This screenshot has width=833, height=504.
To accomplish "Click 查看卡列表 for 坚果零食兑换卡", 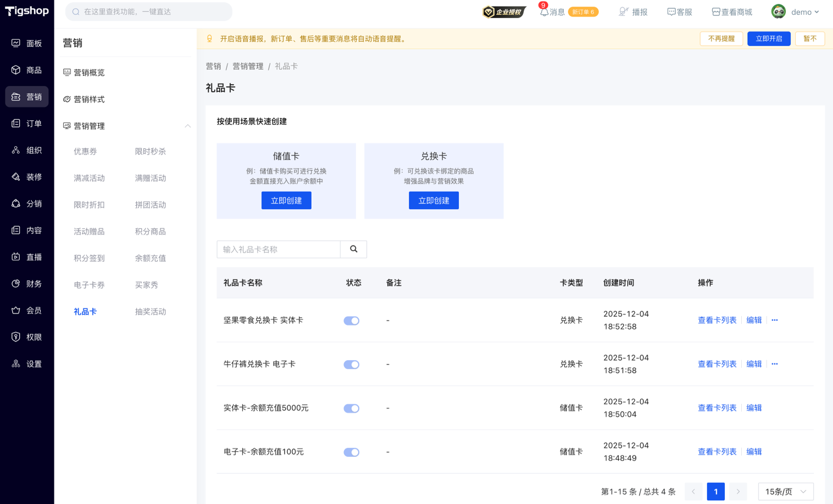I will pos(717,320).
